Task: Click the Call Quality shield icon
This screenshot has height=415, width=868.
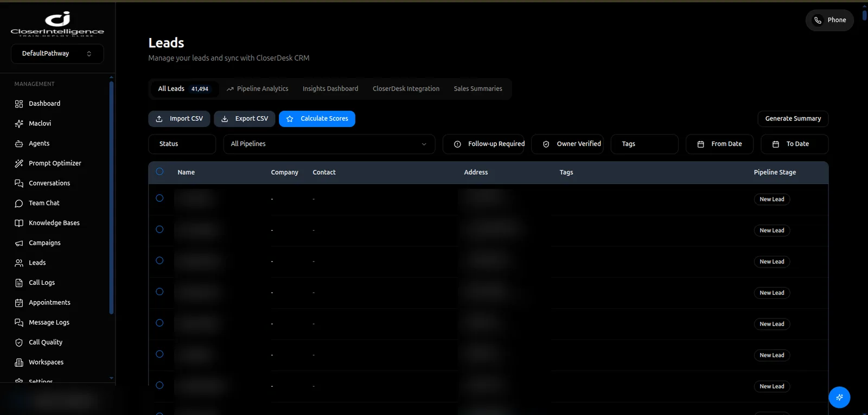Action: pos(19,342)
